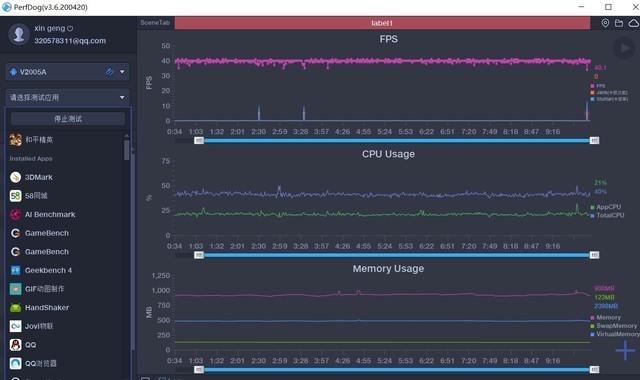Click the blue plus icon
Screen dimensions: 640x380
[625, 350]
